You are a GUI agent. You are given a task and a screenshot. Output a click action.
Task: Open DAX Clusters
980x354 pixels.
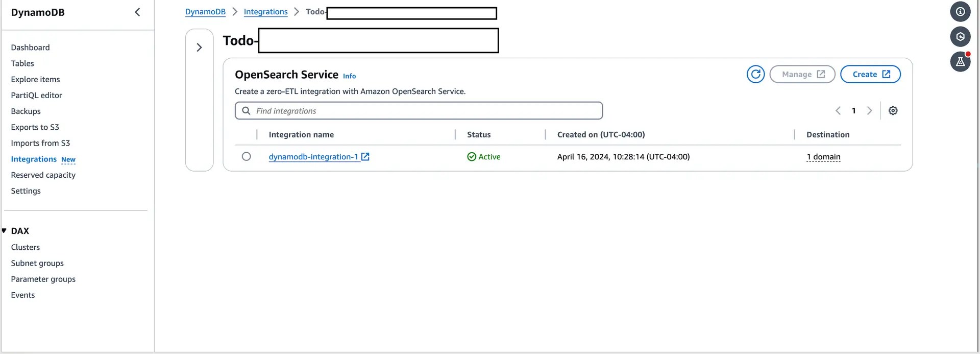click(25, 247)
